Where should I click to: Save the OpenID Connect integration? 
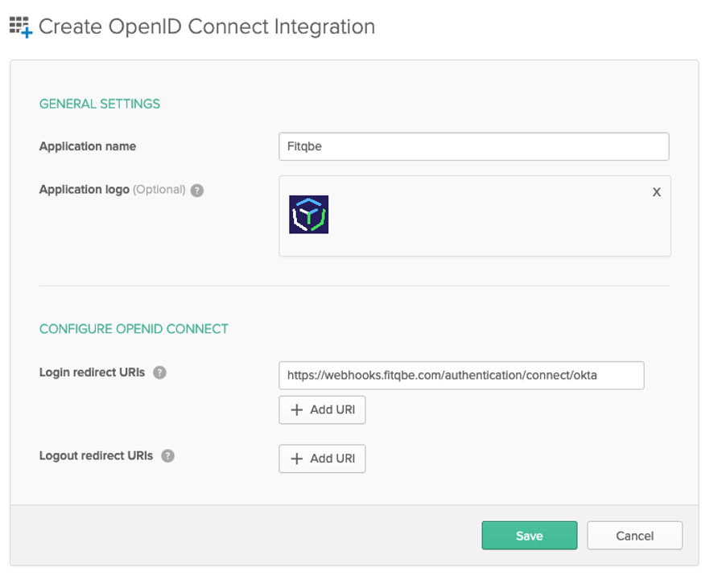tap(530, 536)
